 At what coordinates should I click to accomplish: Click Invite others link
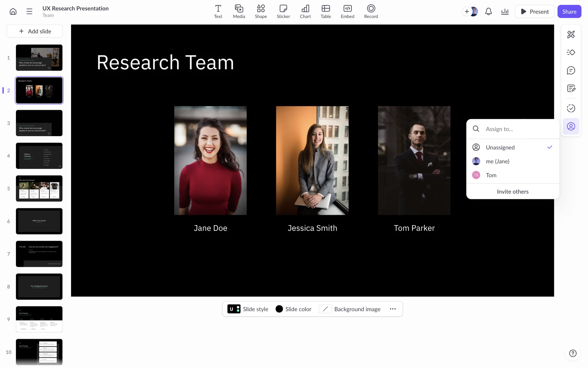coord(513,192)
